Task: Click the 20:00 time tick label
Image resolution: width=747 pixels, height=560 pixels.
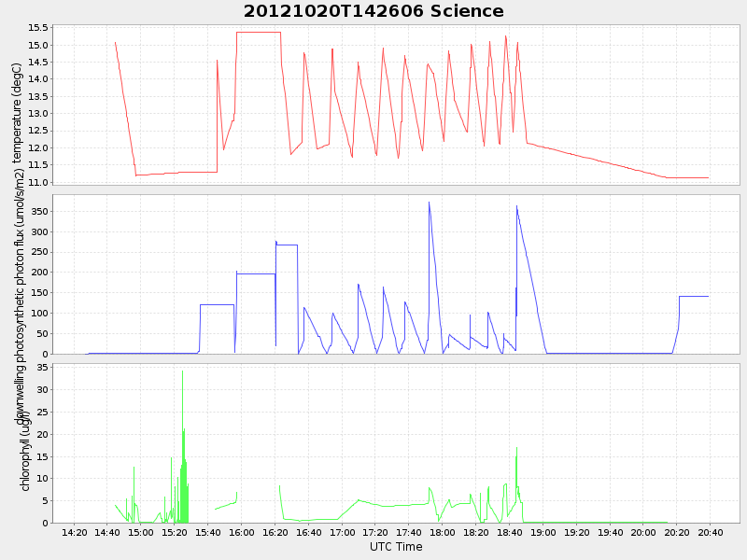Action: point(643,532)
